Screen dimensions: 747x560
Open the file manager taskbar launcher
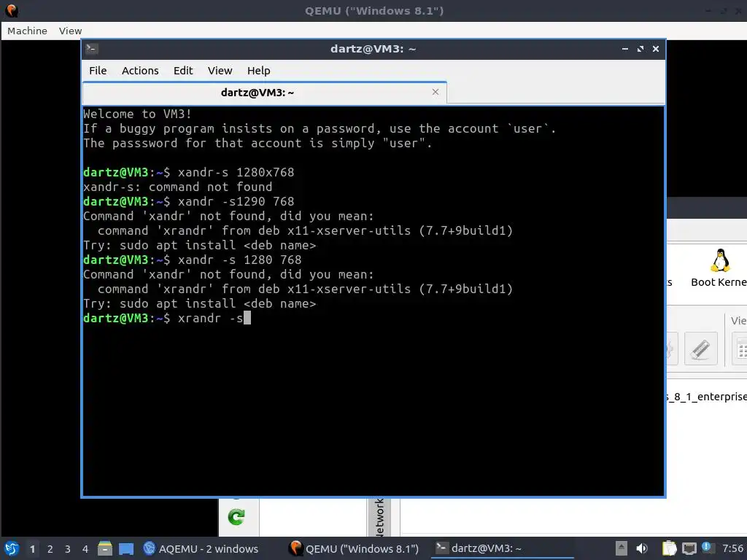105,548
